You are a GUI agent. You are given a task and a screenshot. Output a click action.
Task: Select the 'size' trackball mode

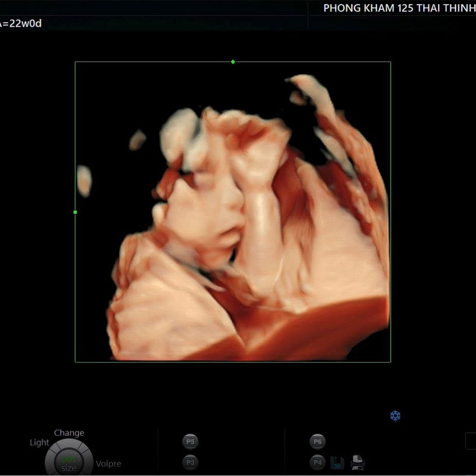coord(69,468)
